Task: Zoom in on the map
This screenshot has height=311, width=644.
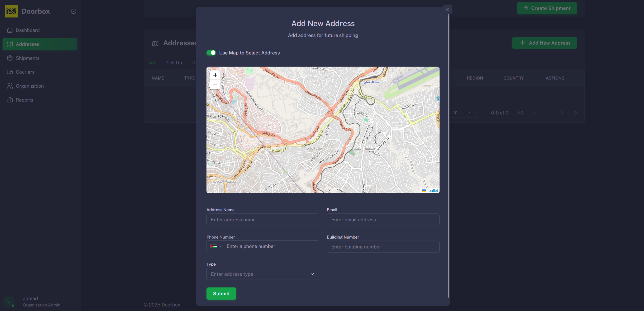Action: (x=215, y=75)
